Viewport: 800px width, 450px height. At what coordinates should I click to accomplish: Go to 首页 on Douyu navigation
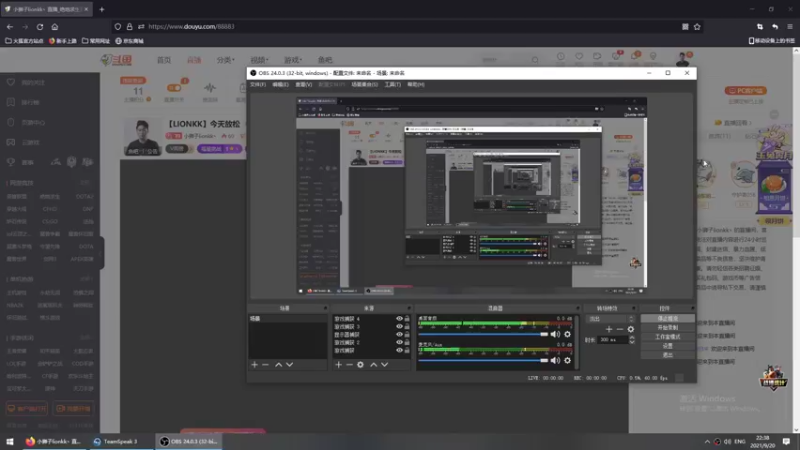164,60
